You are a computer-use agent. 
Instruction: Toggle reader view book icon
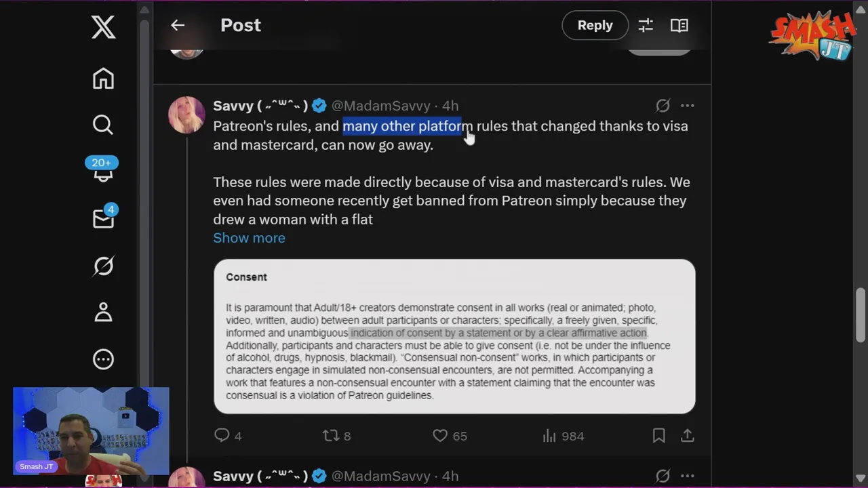pyautogui.click(x=679, y=25)
